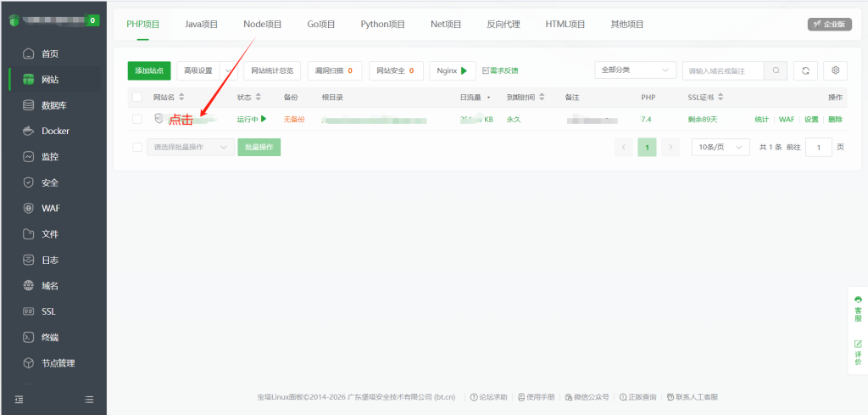Sort by SSL证书 column arrows
868x415 pixels.
(721, 98)
